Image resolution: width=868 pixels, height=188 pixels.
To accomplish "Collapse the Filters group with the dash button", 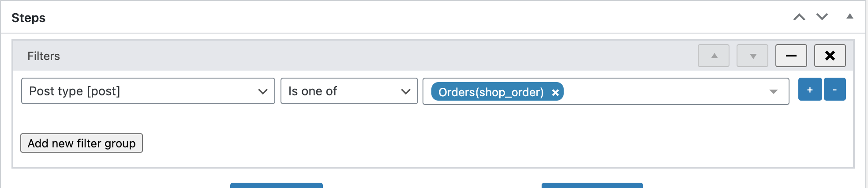I will click(791, 56).
